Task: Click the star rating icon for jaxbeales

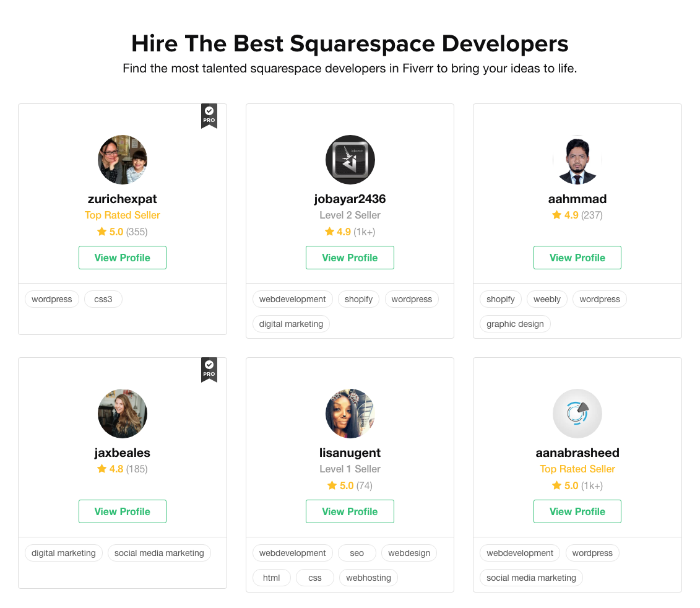Action: [x=102, y=469]
